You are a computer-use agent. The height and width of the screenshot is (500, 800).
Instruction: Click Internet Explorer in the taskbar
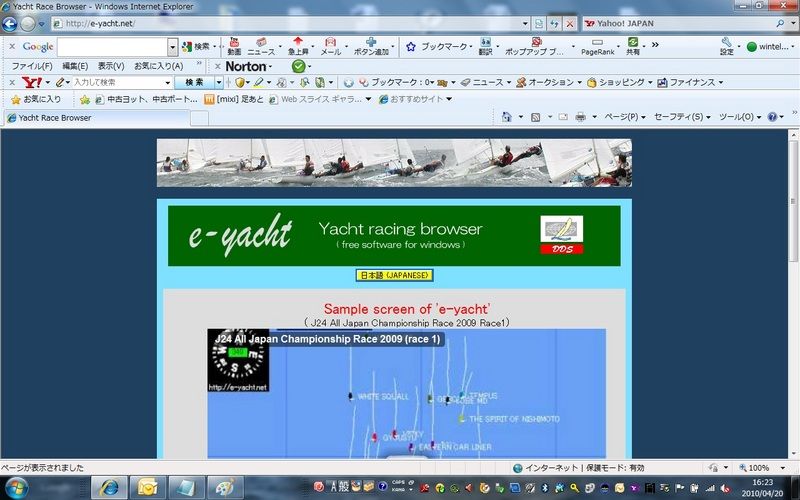109,487
